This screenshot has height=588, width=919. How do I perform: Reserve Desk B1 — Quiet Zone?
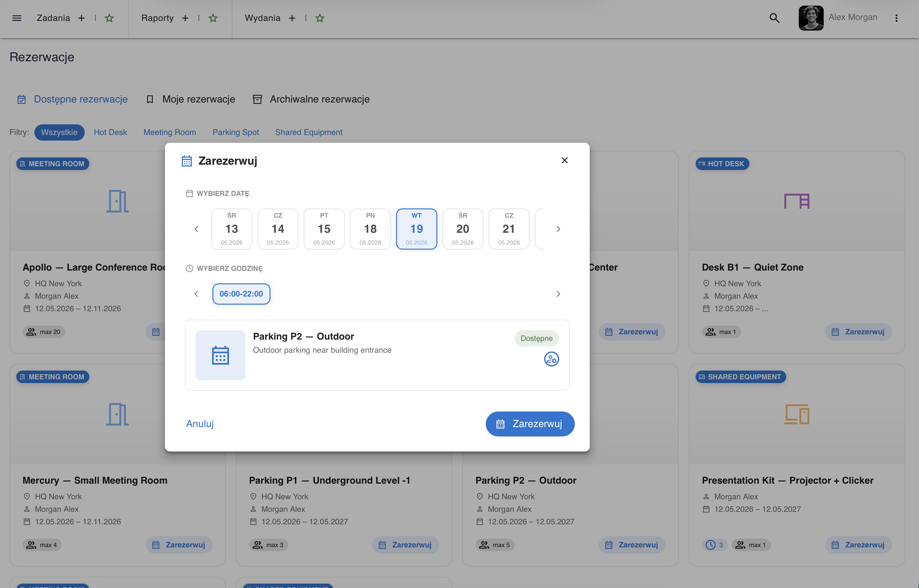858,332
